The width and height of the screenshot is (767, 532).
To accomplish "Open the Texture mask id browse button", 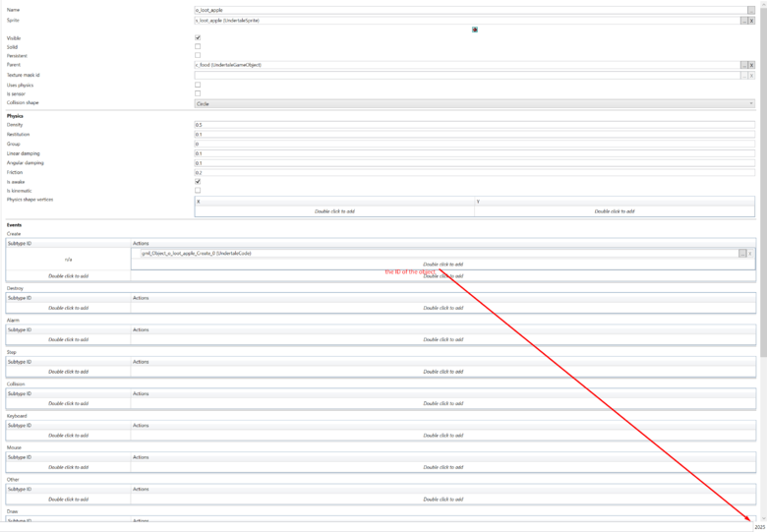I will tap(743, 75).
